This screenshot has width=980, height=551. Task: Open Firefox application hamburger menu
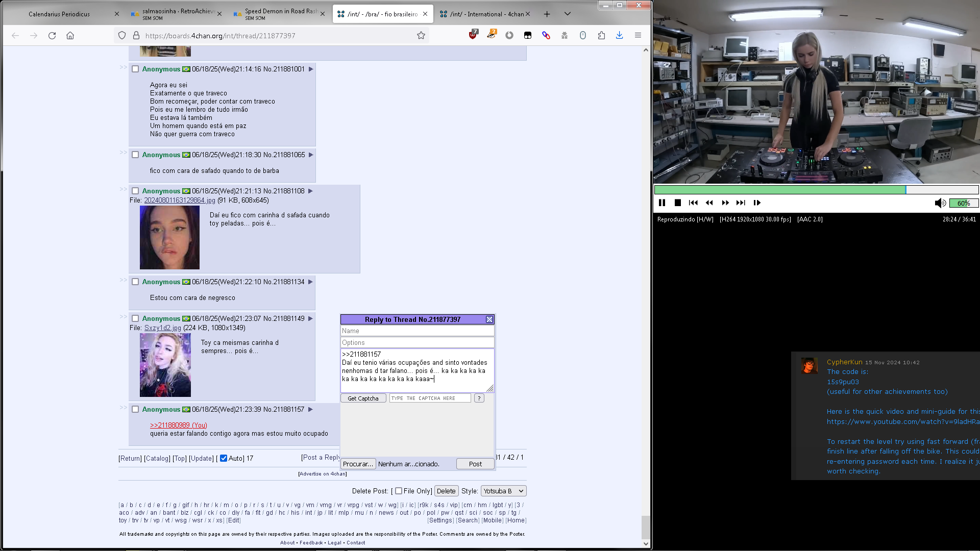(x=638, y=35)
